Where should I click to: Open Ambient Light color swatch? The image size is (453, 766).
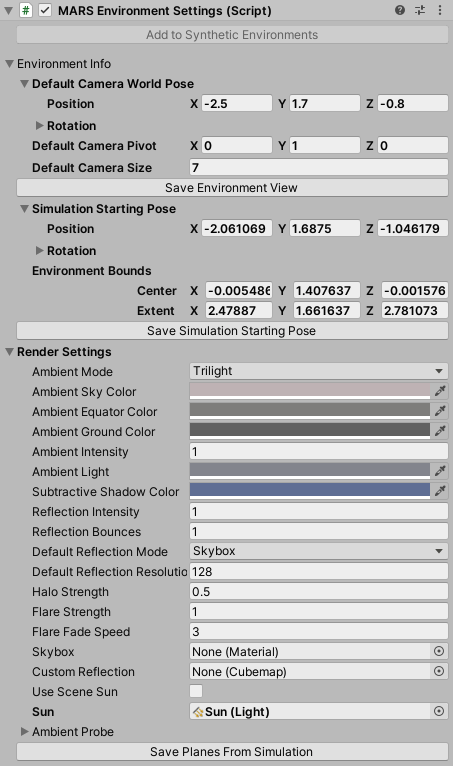(310, 471)
